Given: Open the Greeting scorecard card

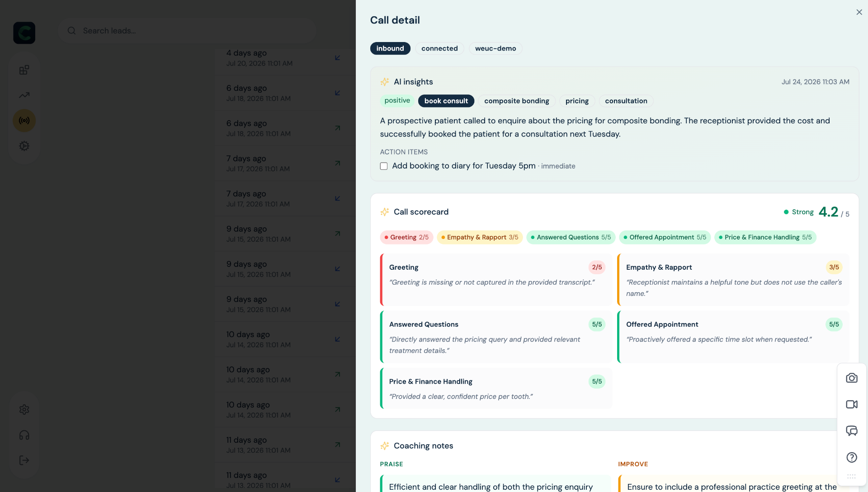Looking at the screenshot, I should pyautogui.click(x=496, y=280).
